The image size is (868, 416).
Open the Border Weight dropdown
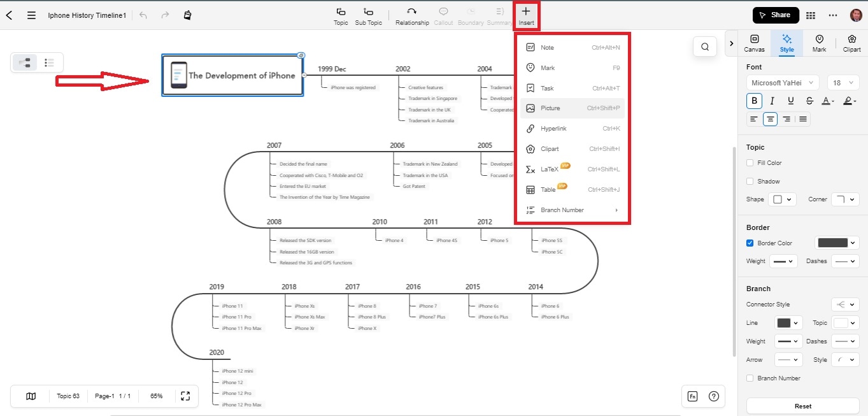[783, 261]
